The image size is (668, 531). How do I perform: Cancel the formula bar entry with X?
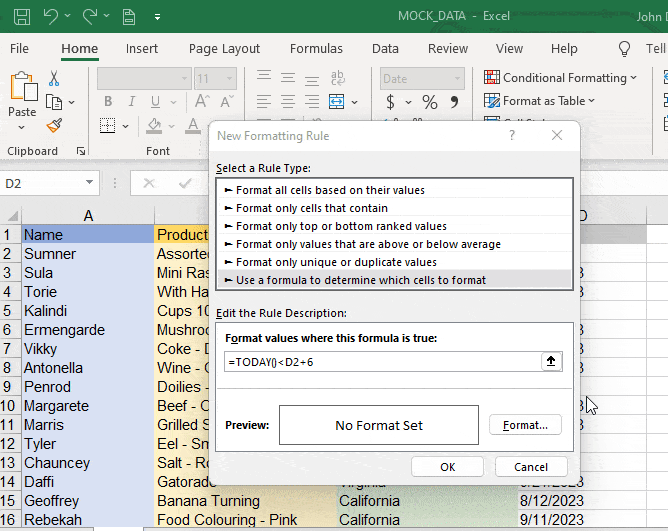[149, 183]
